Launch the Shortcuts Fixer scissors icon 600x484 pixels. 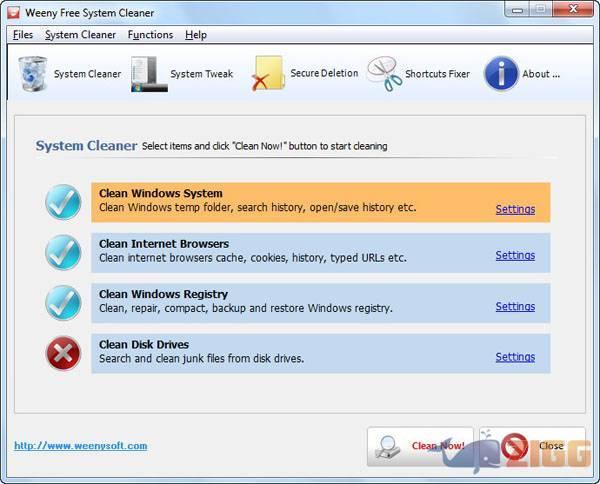383,74
